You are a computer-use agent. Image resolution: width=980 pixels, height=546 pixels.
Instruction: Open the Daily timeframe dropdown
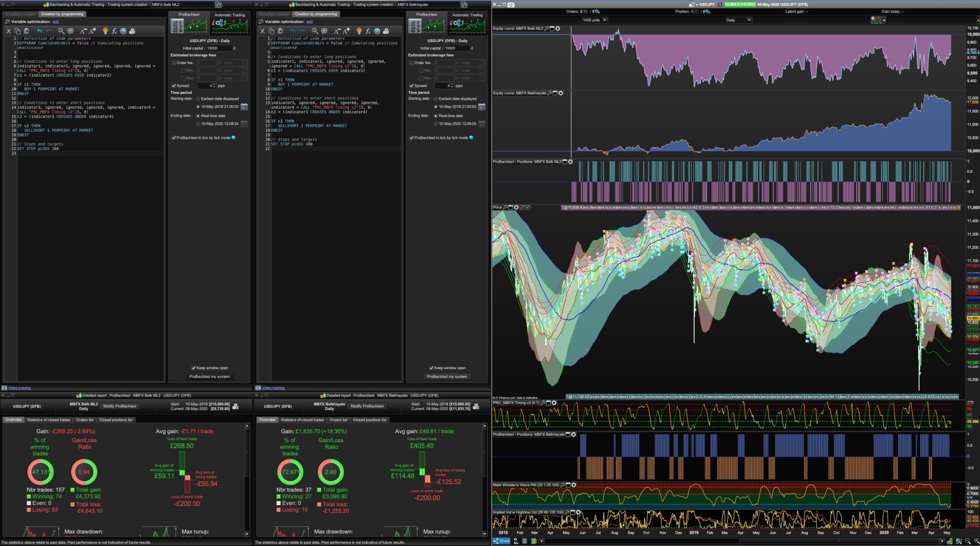coord(749,20)
